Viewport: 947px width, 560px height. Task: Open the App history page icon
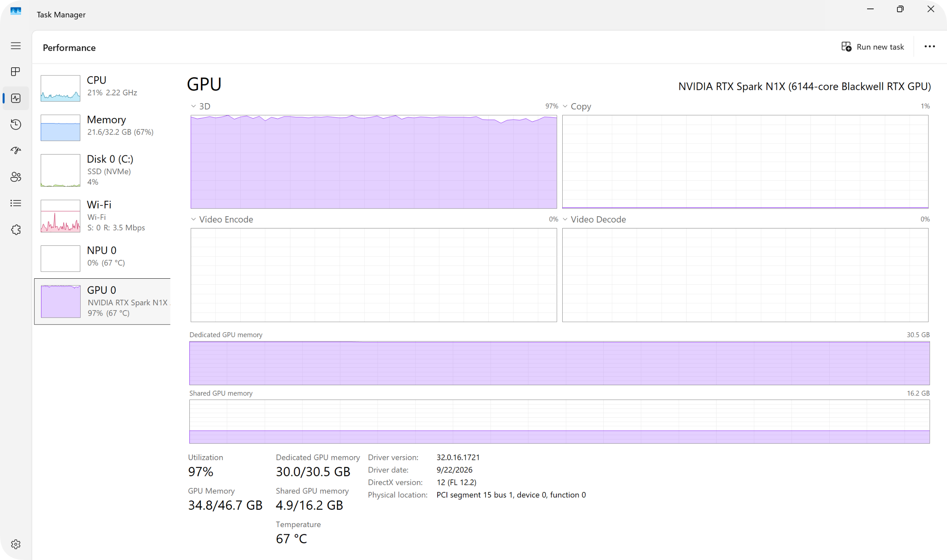pos(16,125)
